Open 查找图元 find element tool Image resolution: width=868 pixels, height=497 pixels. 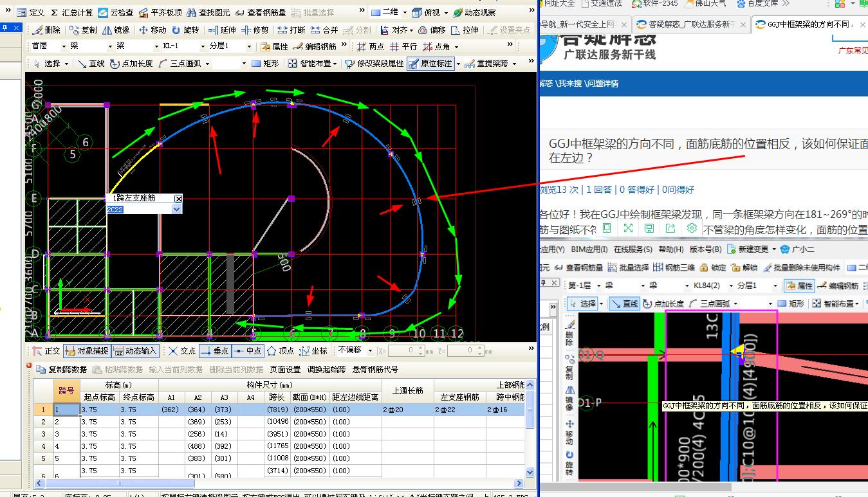[x=209, y=13]
